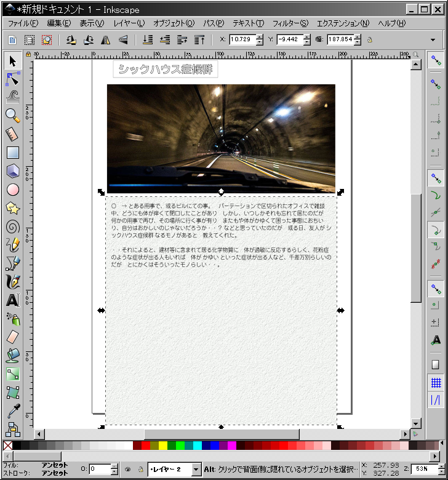Click the zoom 53% input field

point(425,469)
